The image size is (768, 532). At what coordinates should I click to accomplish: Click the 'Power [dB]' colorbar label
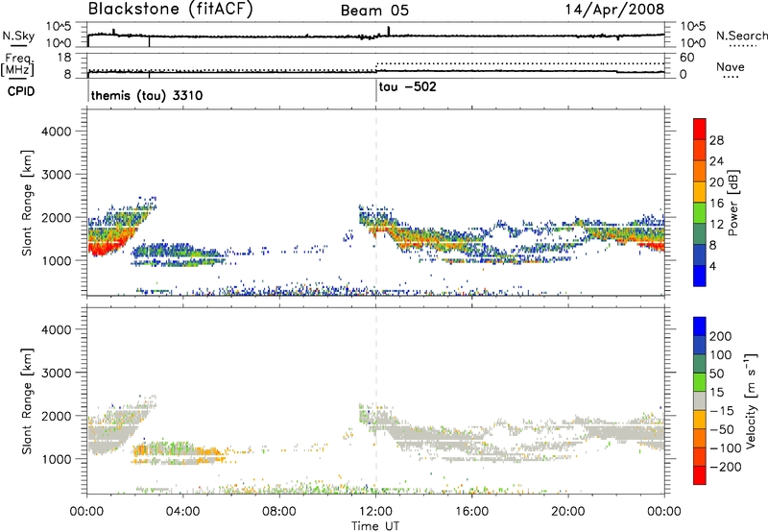pos(732,203)
